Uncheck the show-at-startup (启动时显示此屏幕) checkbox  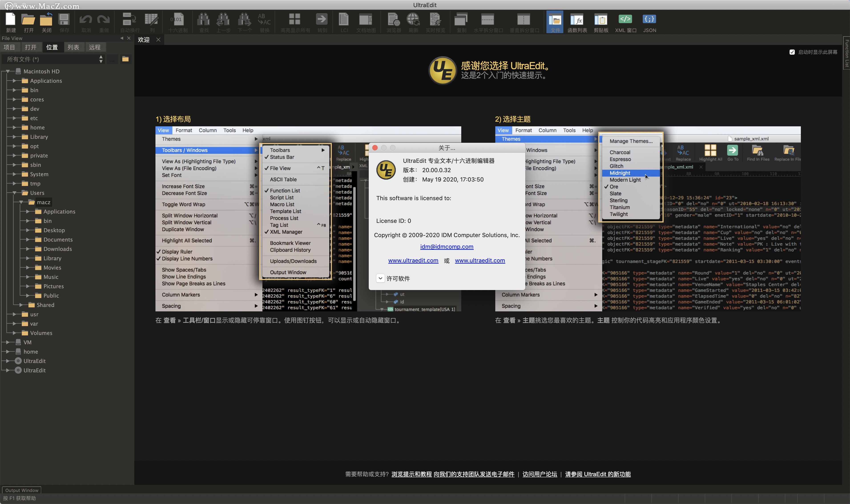pyautogui.click(x=792, y=52)
